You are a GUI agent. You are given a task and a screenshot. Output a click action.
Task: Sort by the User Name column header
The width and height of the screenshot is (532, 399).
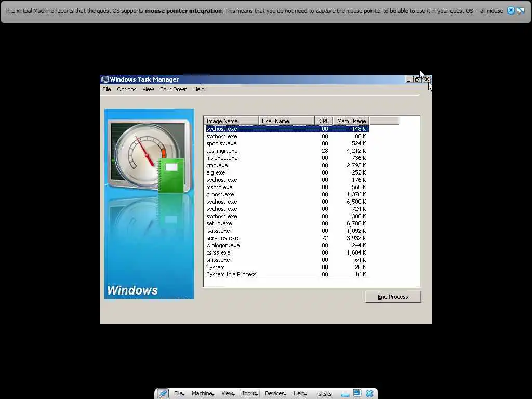[x=286, y=121]
